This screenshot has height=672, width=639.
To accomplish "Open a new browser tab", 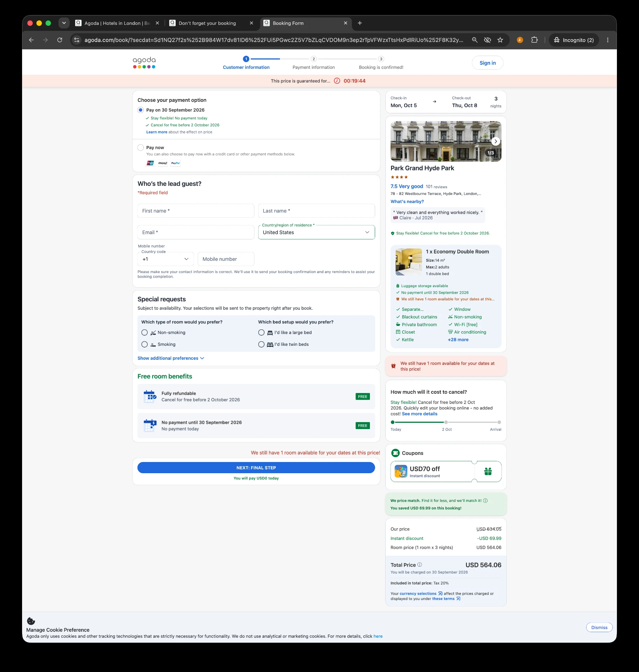I will [x=360, y=23].
